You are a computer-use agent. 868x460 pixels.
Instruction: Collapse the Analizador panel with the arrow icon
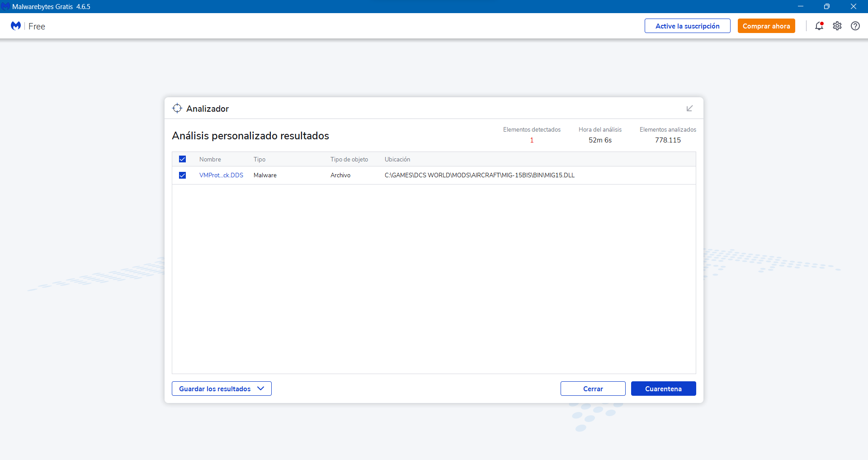click(x=689, y=108)
